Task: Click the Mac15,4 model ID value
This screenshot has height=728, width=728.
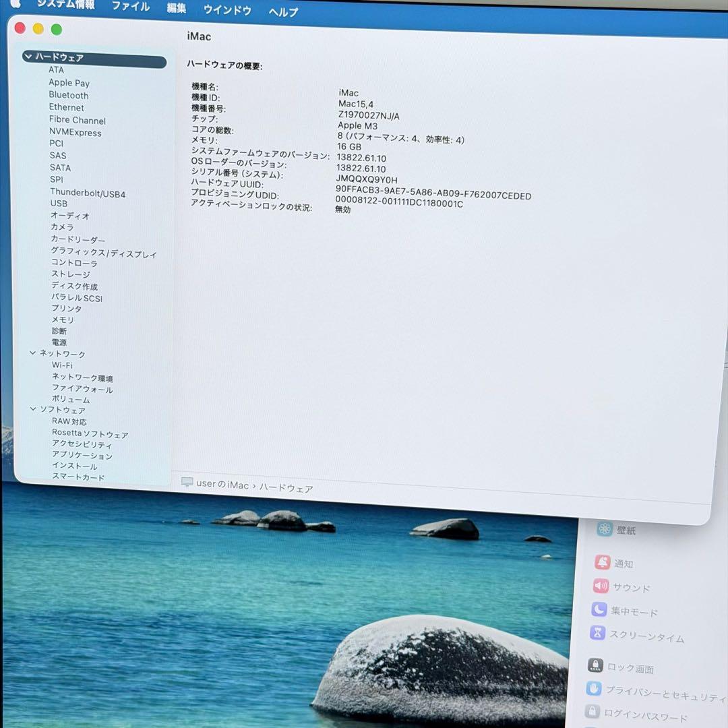Action: (x=356, y=104)
